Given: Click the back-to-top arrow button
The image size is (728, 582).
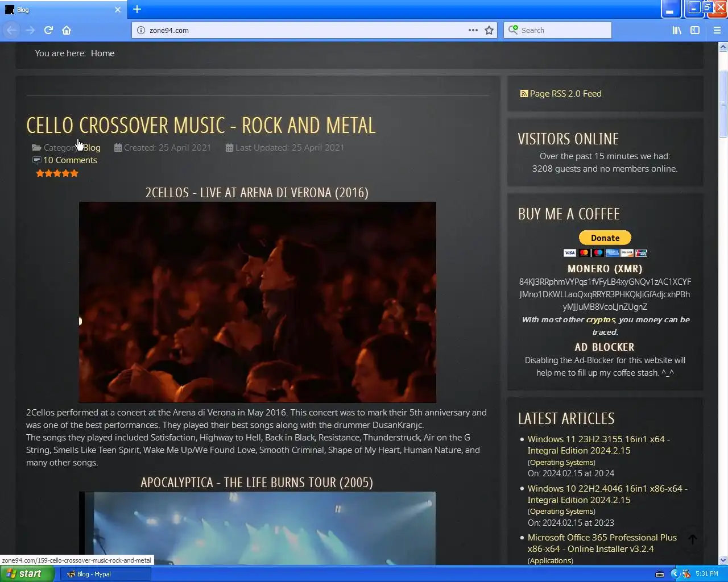Looking at the screenshot, I should pyautogui.click(x=692, y=539).
